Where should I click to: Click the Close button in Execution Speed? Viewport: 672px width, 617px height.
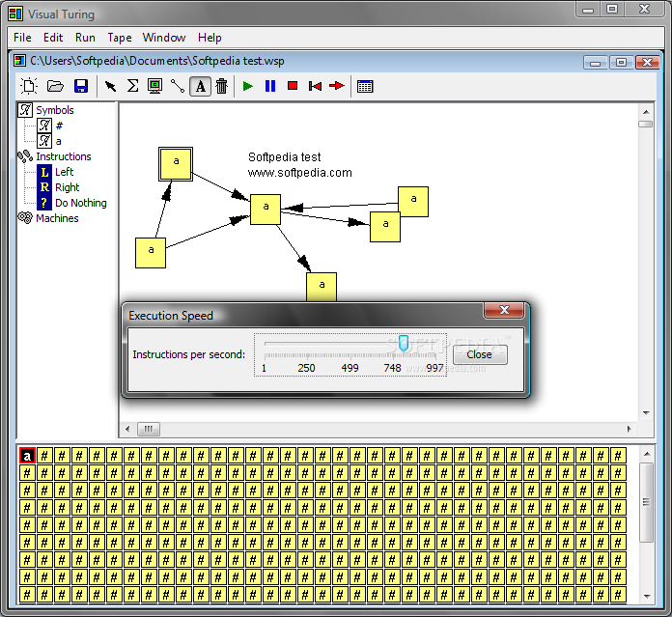[x=480, y=354]
